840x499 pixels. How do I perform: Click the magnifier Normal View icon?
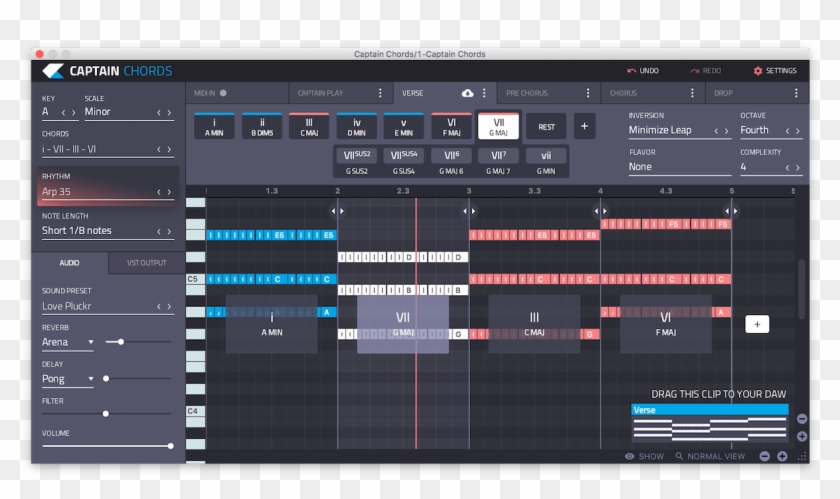click(679, 456)
